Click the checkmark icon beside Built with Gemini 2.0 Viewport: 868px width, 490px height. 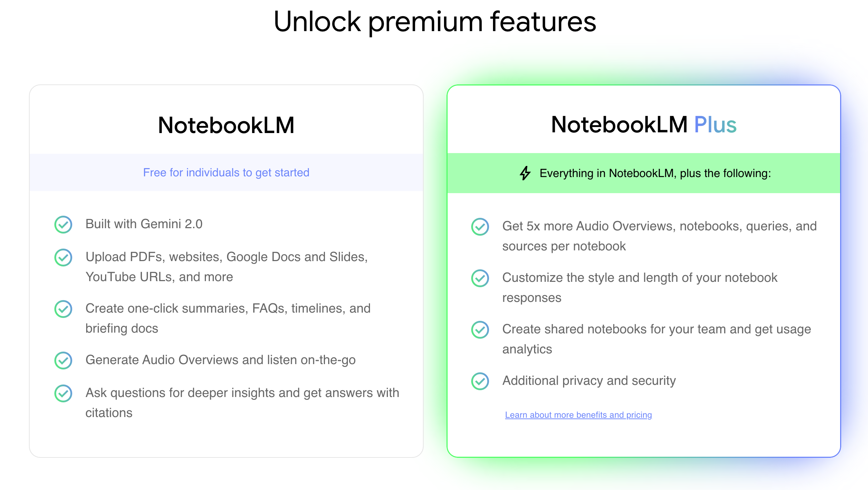63,225
